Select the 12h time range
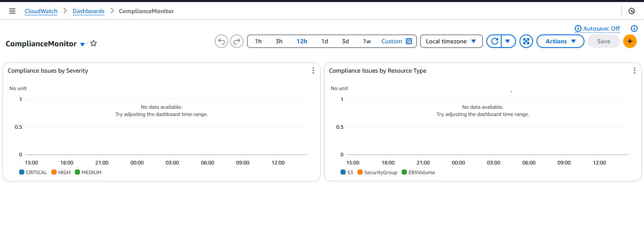Viewport: 644px width, 226px height. coord(302,41)
